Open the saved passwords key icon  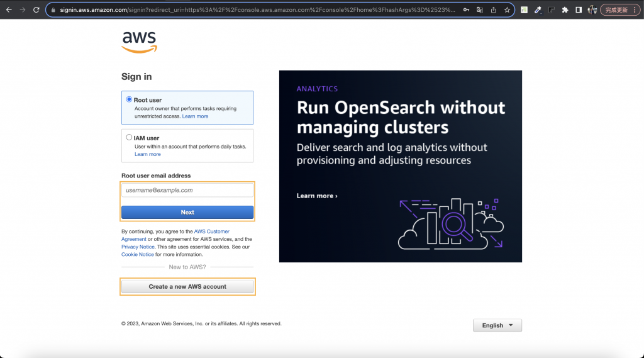click(x=466, y=10)
